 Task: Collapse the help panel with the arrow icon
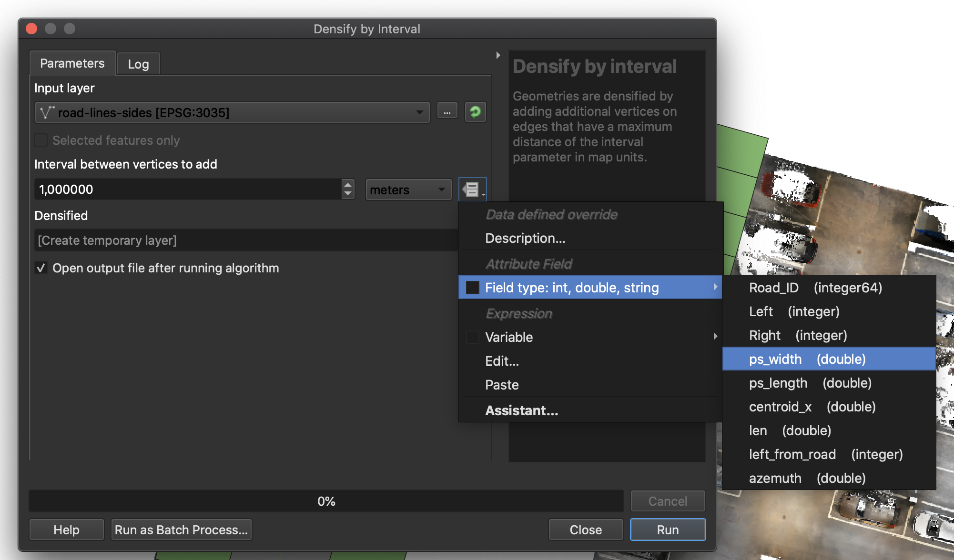pyautogui.click(x=498, y=55)
